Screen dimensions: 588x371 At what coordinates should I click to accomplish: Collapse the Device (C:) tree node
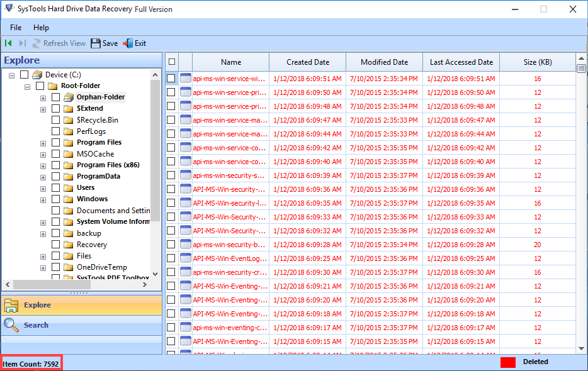(11, 75)
